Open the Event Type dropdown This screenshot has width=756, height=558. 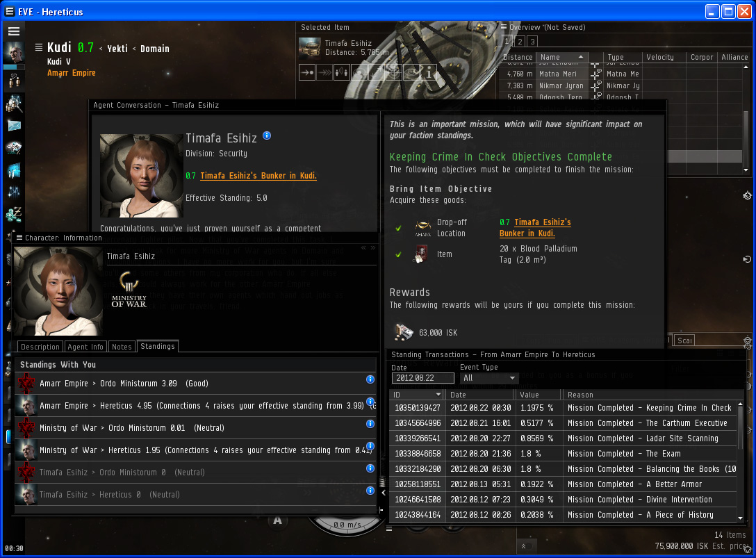pyautogui.click(x=489, y=378)
